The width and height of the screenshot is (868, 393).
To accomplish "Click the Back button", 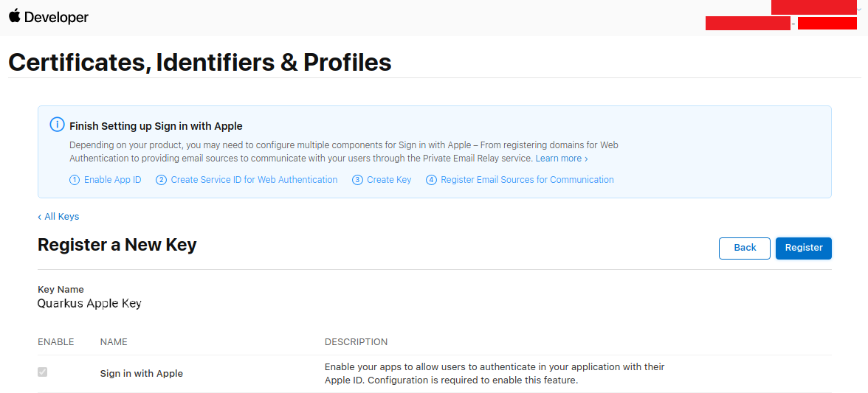I will (745, 248).
